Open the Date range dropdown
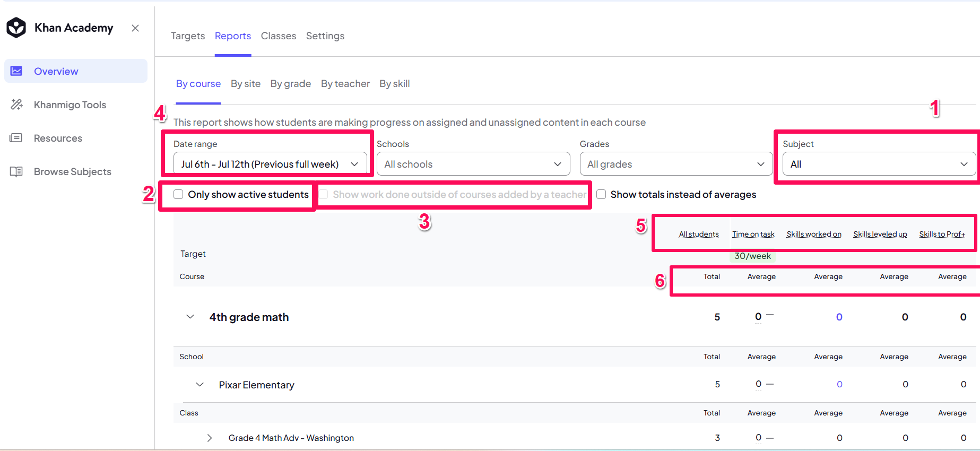 [270, 164]
